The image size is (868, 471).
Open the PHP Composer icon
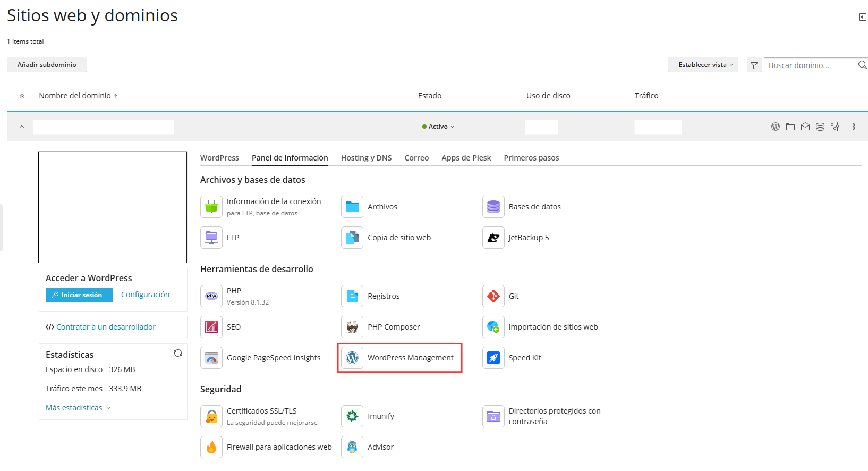coord(352,327)
